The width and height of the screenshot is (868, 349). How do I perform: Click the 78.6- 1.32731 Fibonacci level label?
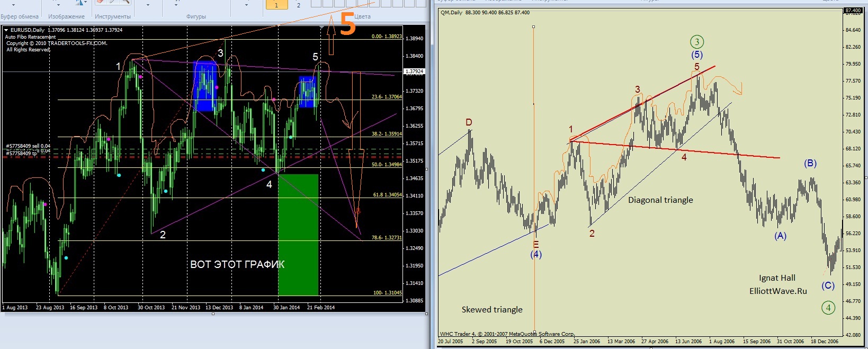[x=387, y=238]
